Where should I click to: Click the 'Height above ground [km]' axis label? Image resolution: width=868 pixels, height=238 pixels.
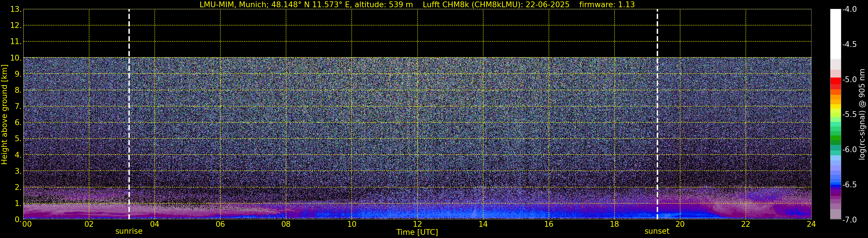(4, 115)
